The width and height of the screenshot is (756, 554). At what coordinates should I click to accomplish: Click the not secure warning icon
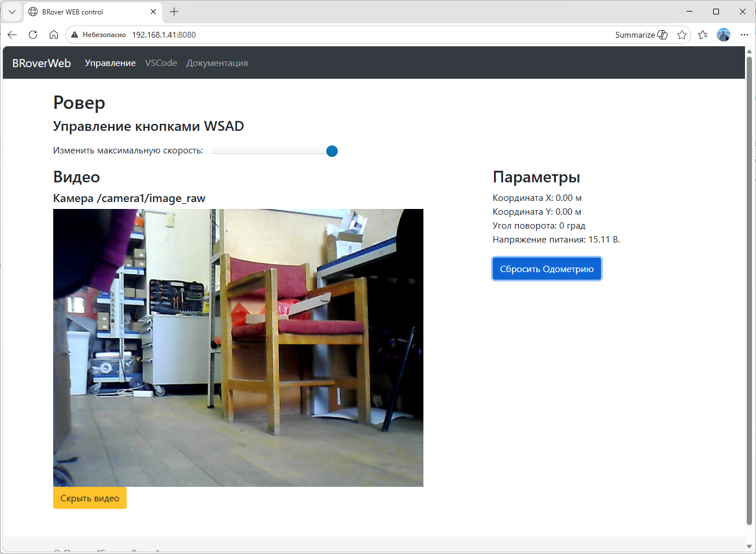pos(75,35)
